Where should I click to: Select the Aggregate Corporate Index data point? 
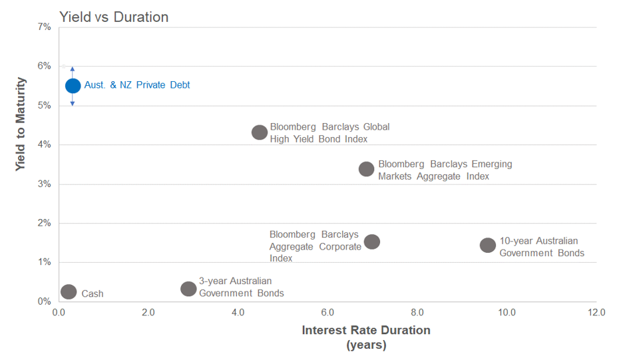click(x=372, y=242)
